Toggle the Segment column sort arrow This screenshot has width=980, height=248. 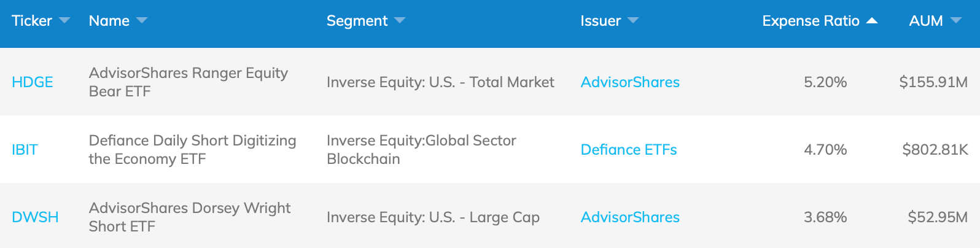(x=400, y=21)
